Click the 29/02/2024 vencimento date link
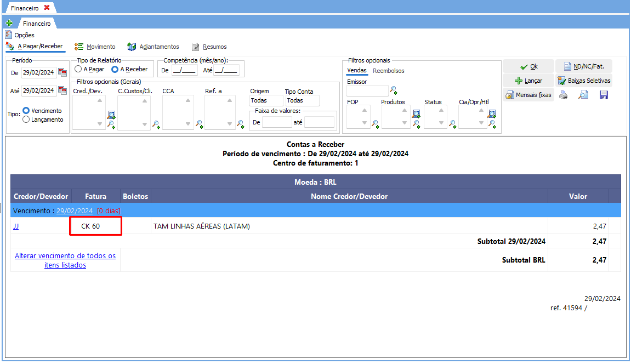 [x=75, y=211]
